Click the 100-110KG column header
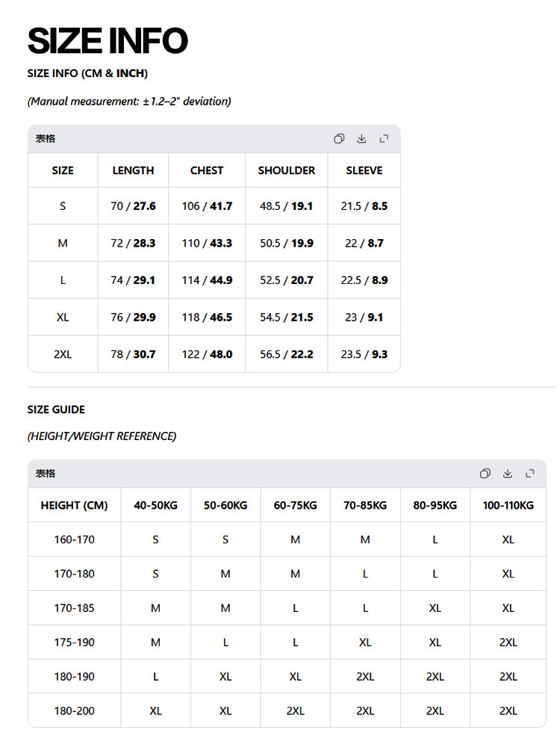The width and height of the screenshot is (560, 733). 508,505
